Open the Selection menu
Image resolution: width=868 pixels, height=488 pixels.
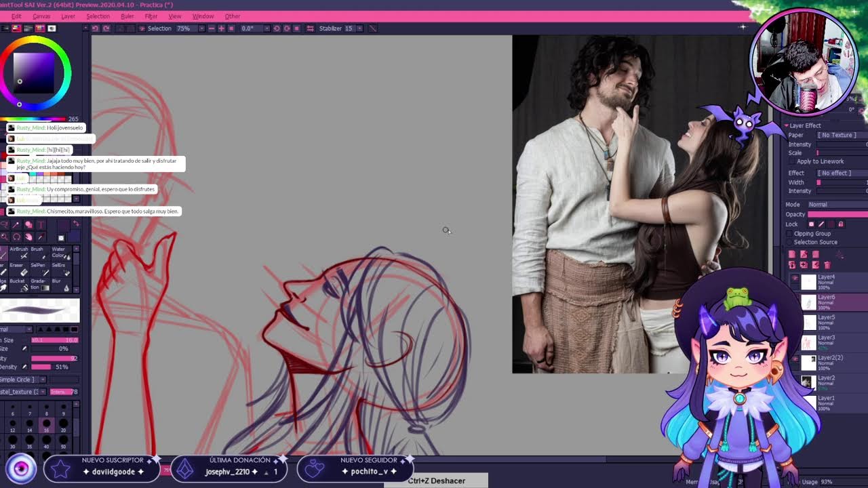tap(98, 16)
